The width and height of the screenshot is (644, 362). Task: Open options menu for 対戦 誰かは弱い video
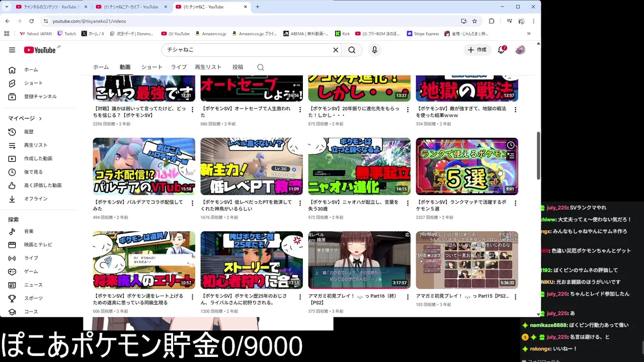[192, 110]
